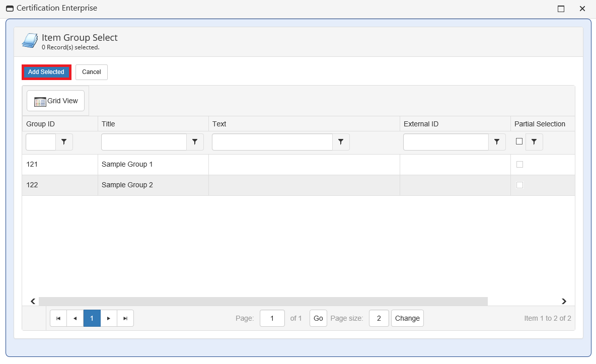
Task: Toggle the Partial Selection filter checkbox
Action: click(x=519, y=141)
